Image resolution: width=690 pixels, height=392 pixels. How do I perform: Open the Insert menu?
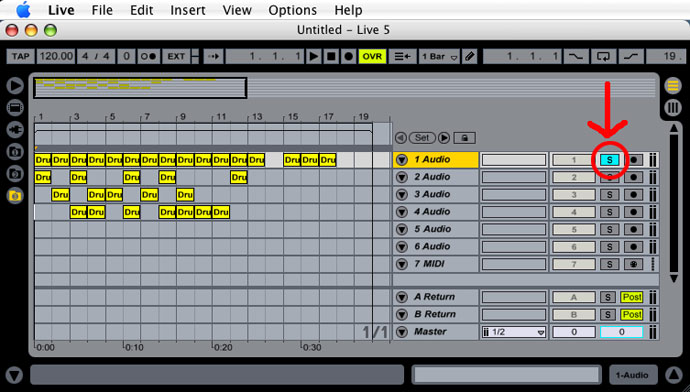pos(188,10)
